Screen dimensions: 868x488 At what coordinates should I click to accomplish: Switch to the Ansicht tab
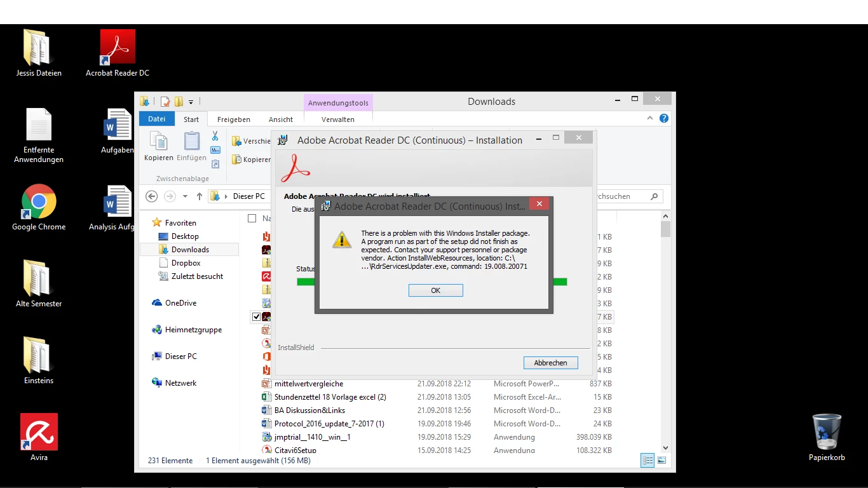click(281, 119)
